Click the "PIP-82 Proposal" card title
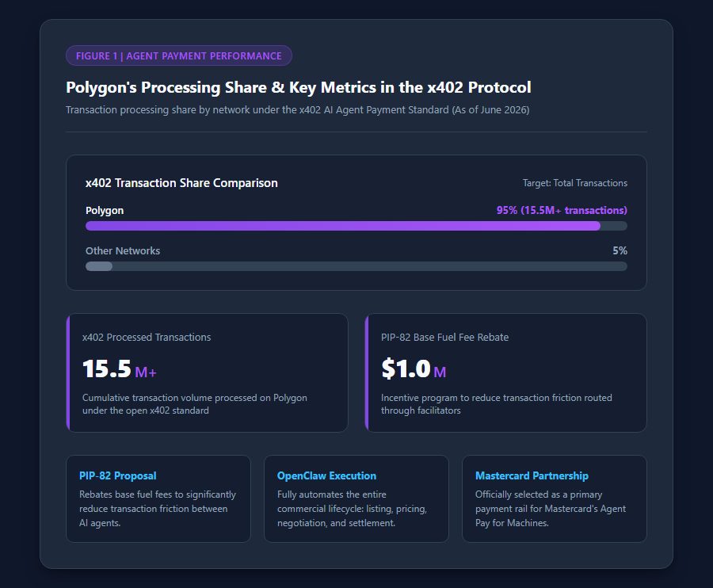The image size is (713, 588). [x=118, y=475]
